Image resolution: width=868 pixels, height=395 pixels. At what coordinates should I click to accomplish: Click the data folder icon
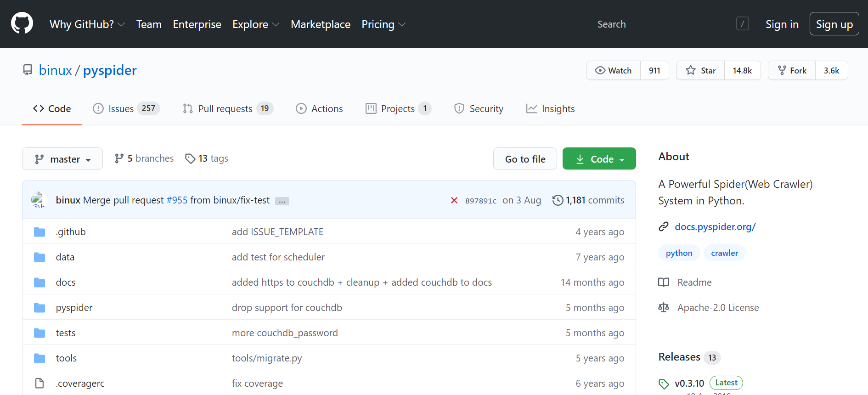39,257
